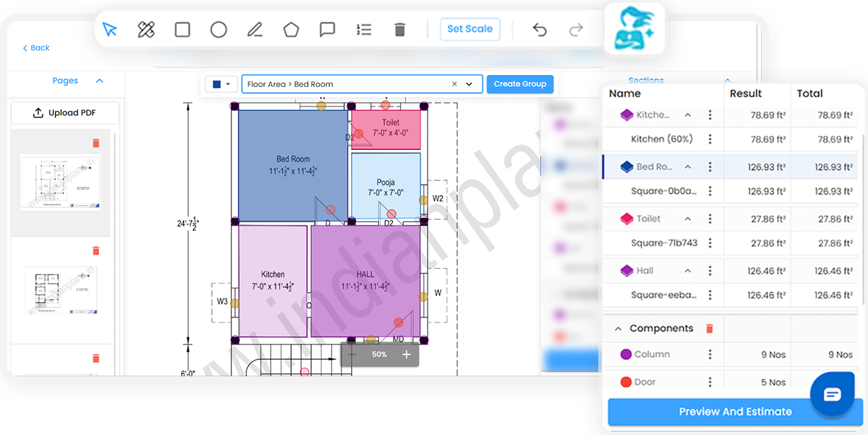Select the Column component row
Image resolution: width=868 pixels, height=435 pixels.
(x=731, y=354)
